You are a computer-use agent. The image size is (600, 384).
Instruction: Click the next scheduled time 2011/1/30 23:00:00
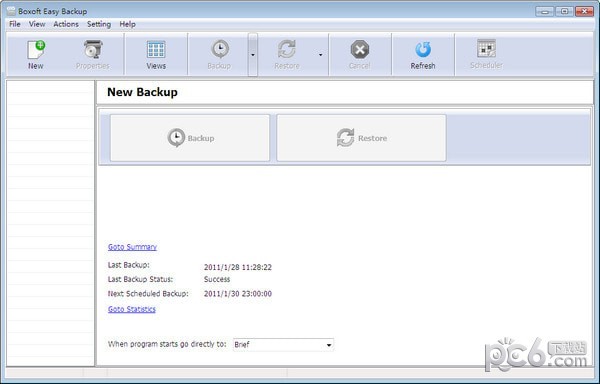click(x=238, y=294)
